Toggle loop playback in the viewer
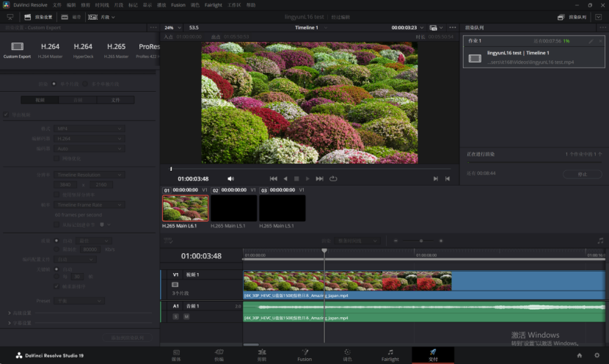This screenshot has width=609, height=364. click(x=333, y=178)
